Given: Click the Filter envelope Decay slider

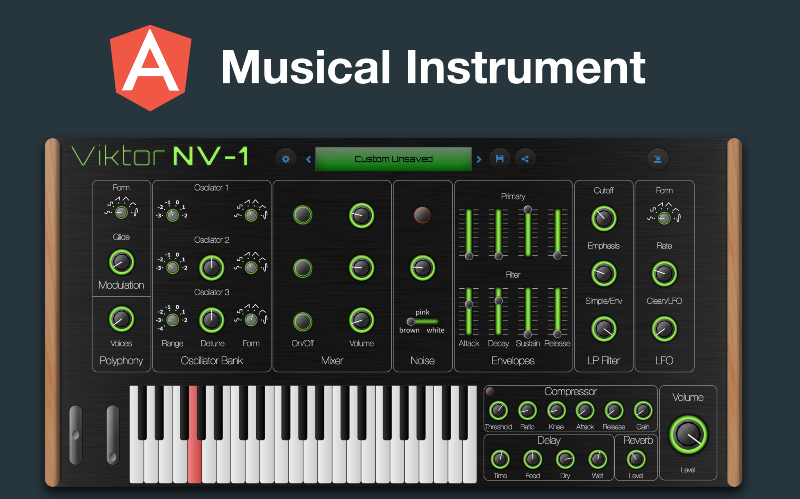Looking at the screenshot, I should click(x=498, y=311).
